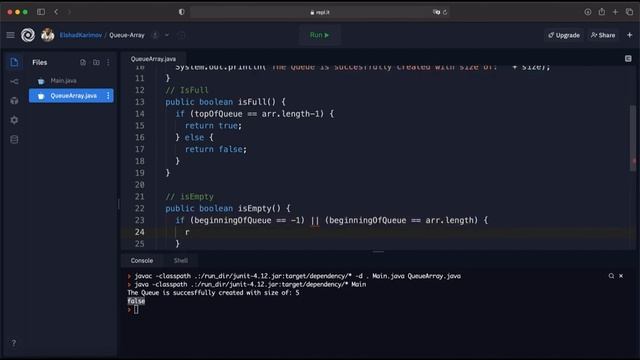Switch to the Shell tab

click(x=180, y=260)
